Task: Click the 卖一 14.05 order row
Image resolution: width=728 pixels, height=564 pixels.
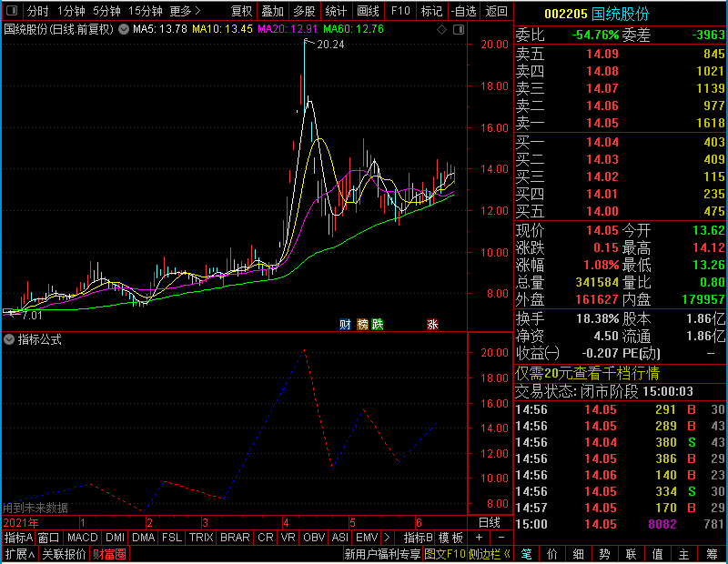Action: click(621, 123)
